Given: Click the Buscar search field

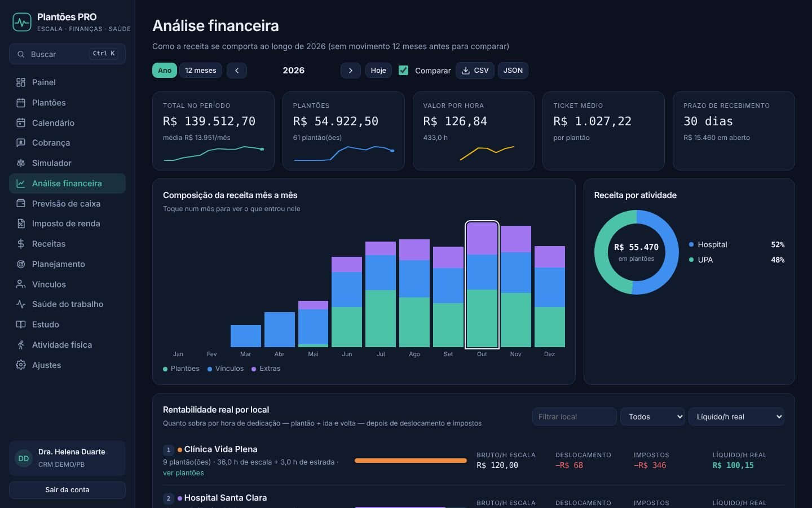Looking at the screenshot, I should [67, 54].
